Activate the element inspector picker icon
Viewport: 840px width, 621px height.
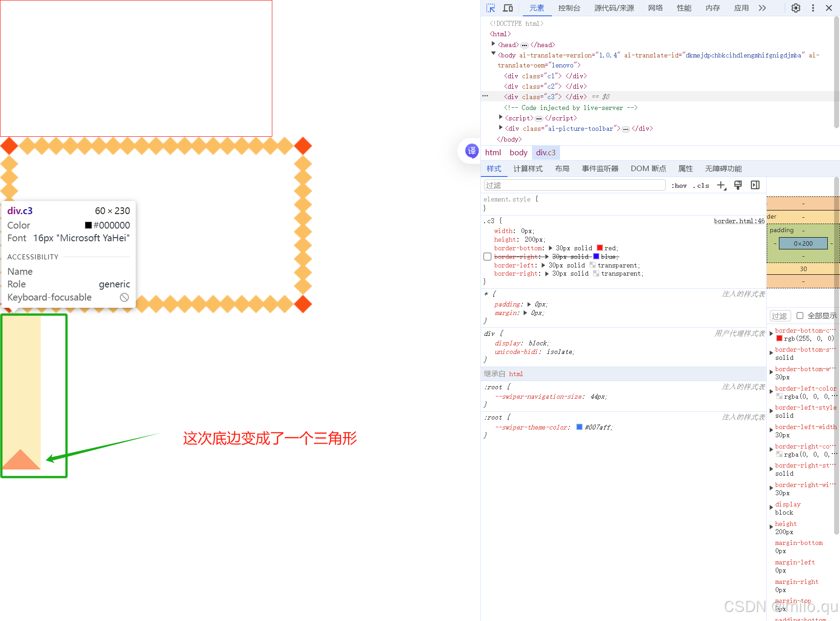(x=491, y=8)
